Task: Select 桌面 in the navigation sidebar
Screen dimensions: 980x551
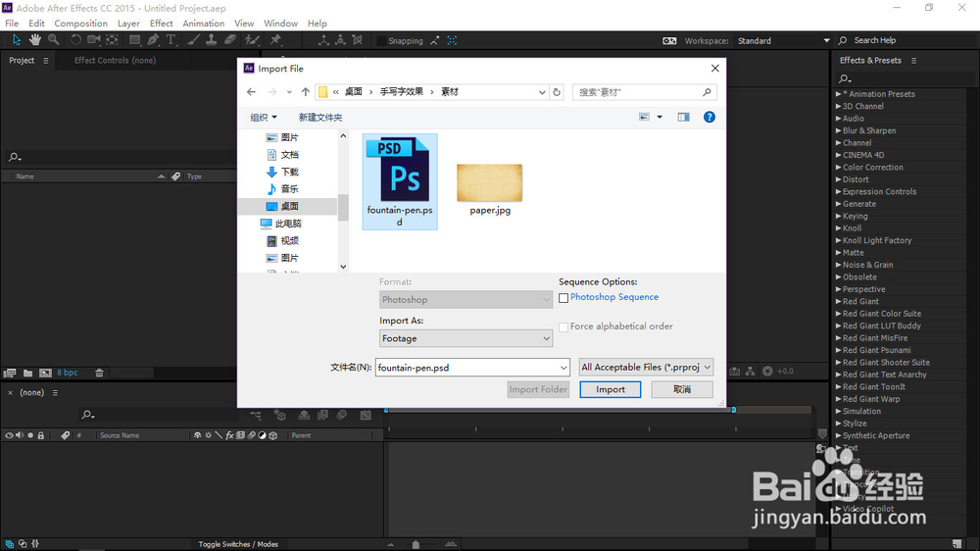Action: point(288,206)
